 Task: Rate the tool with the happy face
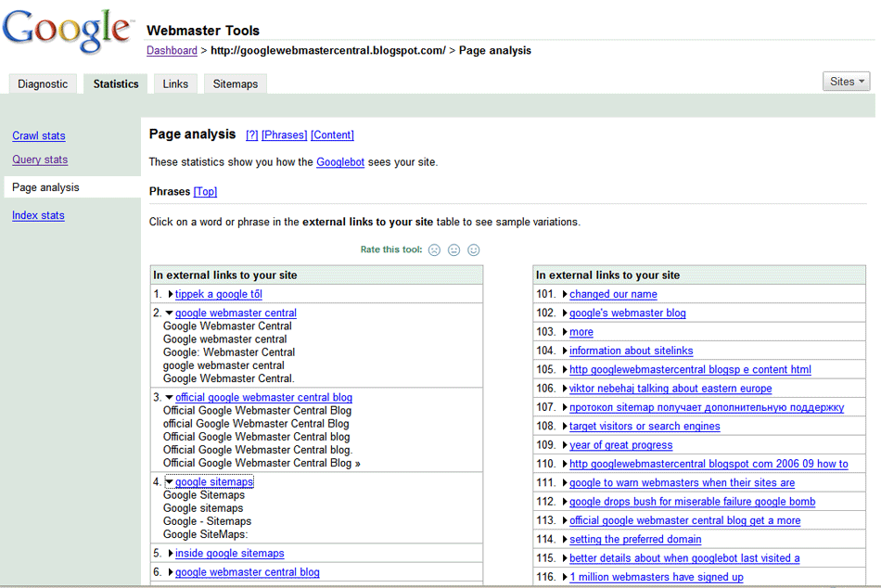(x=474, y=250)
